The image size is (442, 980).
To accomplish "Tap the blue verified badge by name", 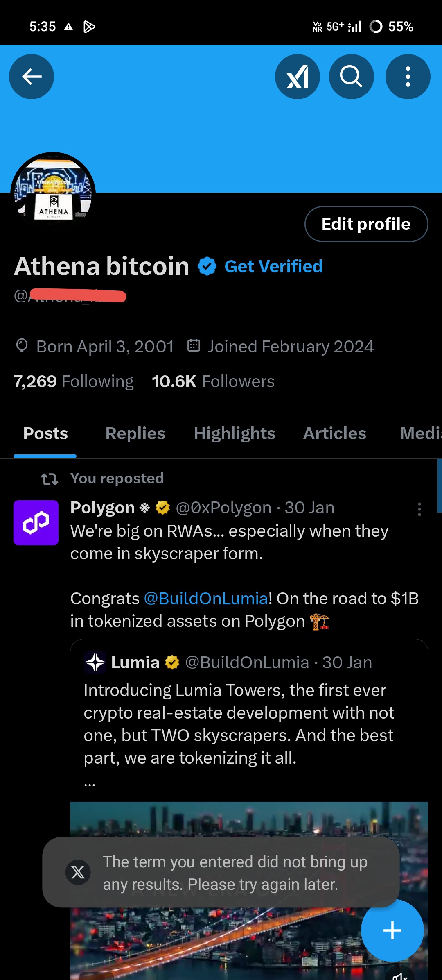I will (207, 267).
